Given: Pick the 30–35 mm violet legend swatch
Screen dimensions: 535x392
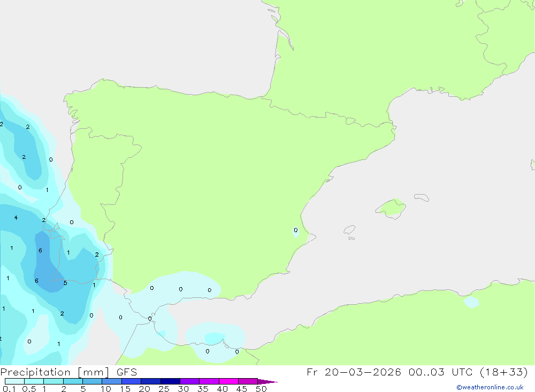Looking at the screenshot, I should [190, 381].
